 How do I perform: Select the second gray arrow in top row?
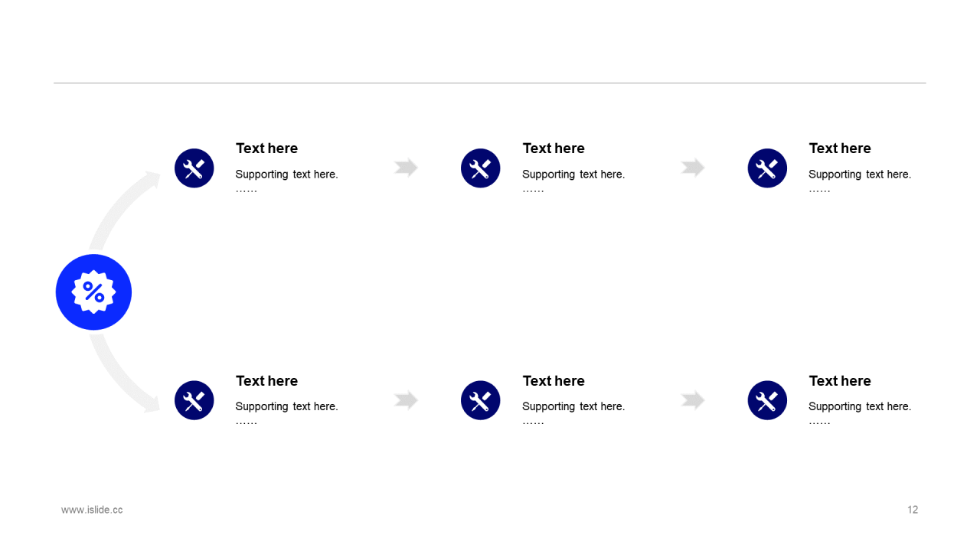693,168
